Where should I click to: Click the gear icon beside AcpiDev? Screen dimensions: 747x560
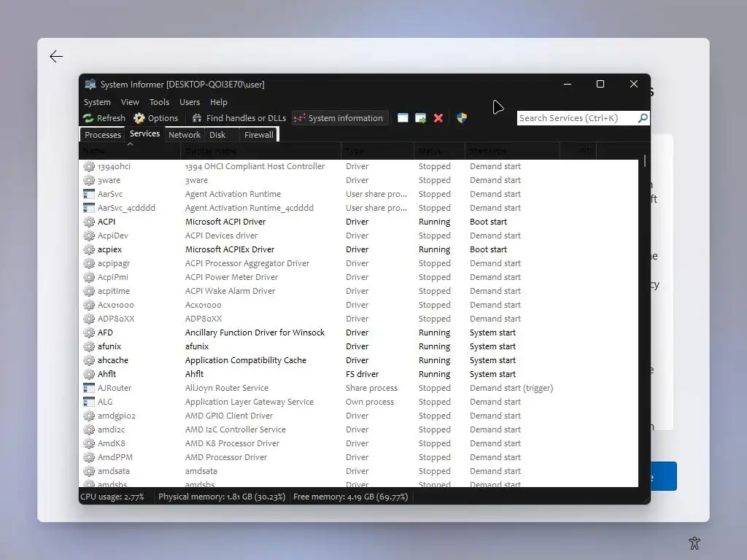pyautogui.click(x=88, y=236)
